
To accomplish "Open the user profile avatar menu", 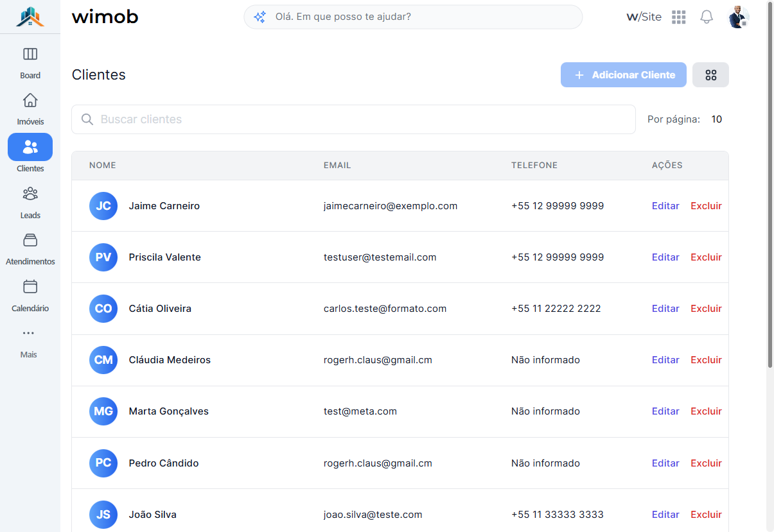I will pos(739,17).
